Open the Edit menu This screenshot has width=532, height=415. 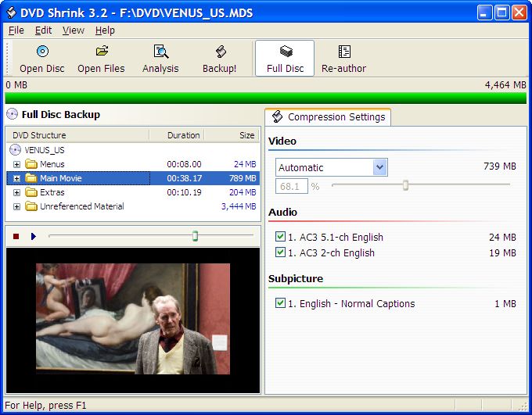click(x=43, y=30)
